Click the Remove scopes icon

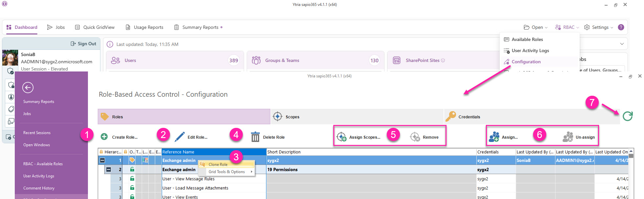[x=415, y=137]
